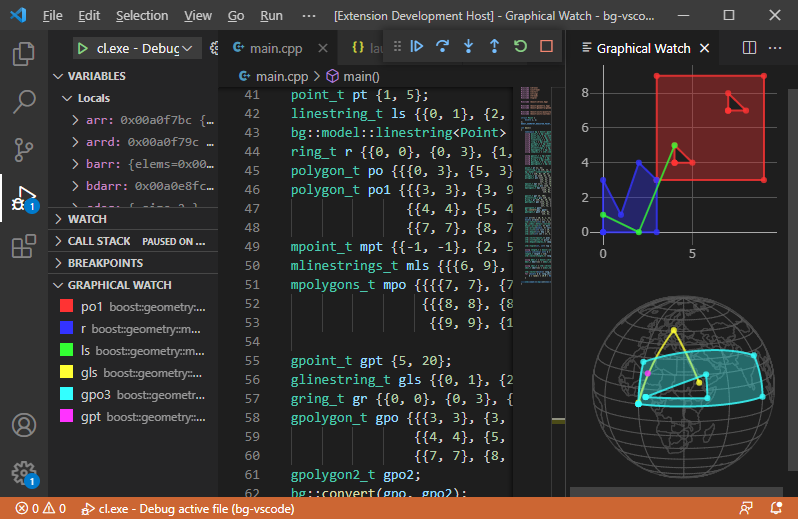Expand the WATCH section
The width and height of the screenshot is (798, 519).
coord(87,218)
